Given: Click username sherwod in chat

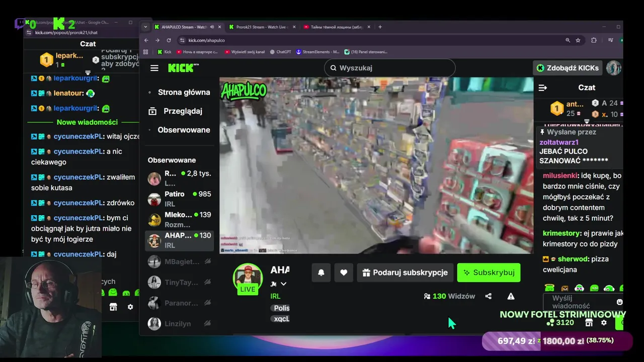Looking at the screenshot, I should tap(573, 259).
